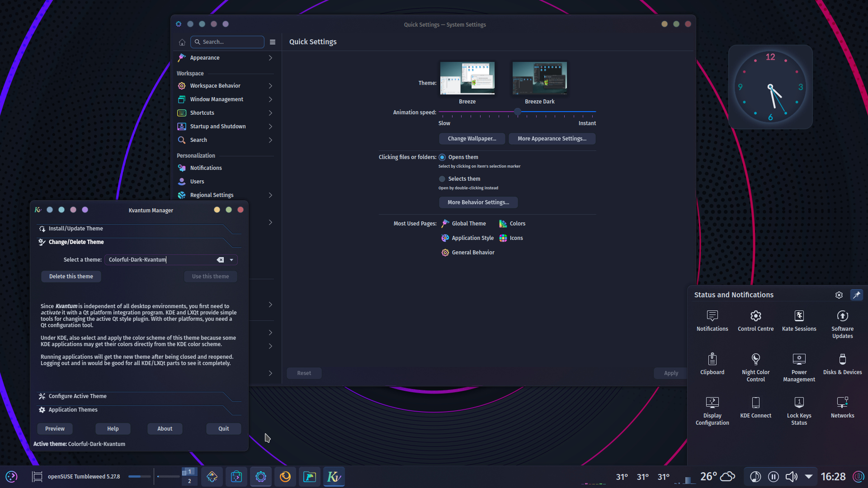Open Application Style from Most Used Pages
Viewport: 868px width, 488px height.
(x=467, y=238)
